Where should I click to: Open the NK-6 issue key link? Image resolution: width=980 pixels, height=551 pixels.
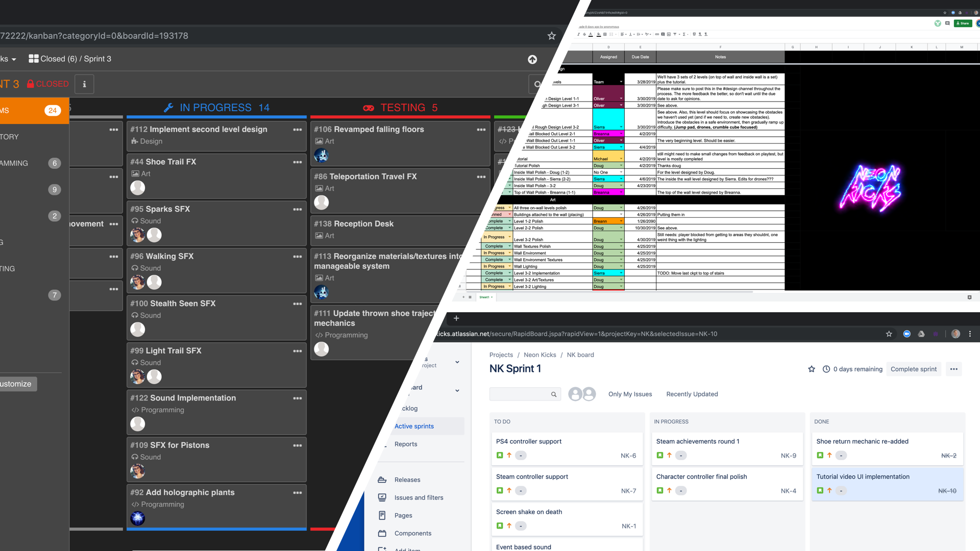pyautogui.click(x=628, y=456)
